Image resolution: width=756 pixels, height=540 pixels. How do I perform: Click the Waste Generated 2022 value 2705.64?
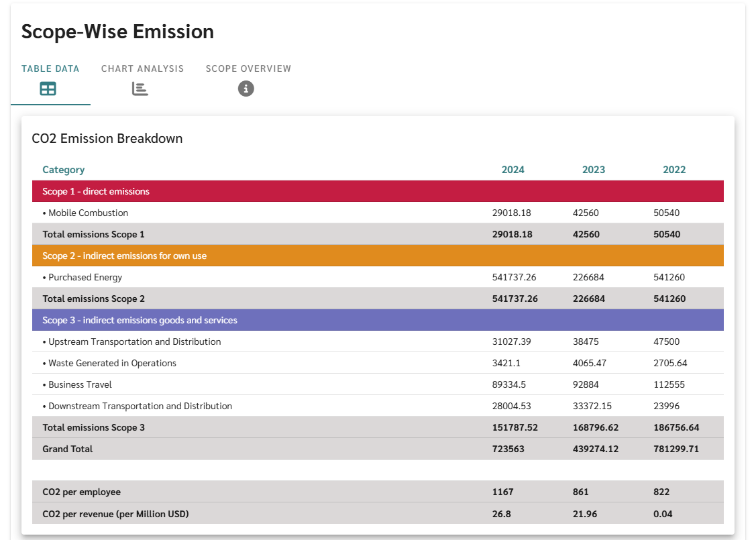click(x=670, y=363)
